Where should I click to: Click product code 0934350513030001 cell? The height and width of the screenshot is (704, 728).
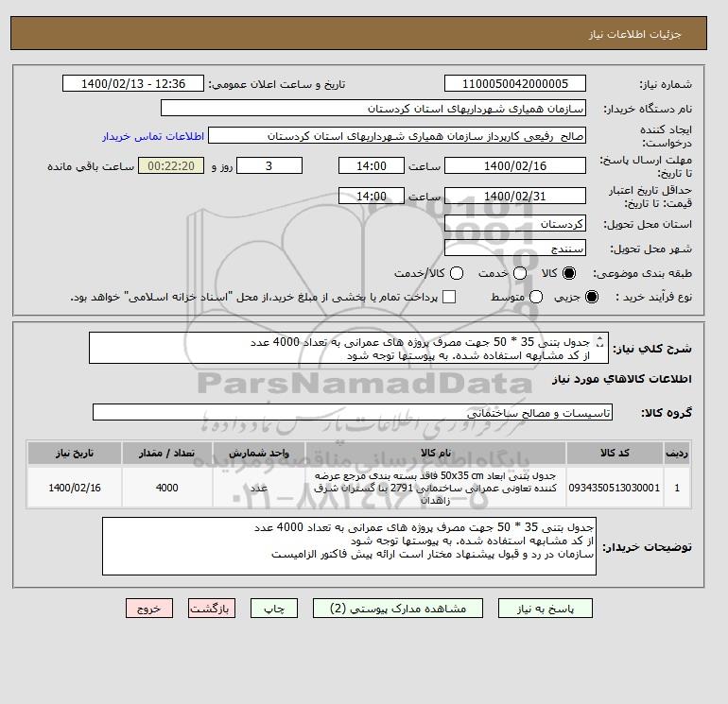615,488
